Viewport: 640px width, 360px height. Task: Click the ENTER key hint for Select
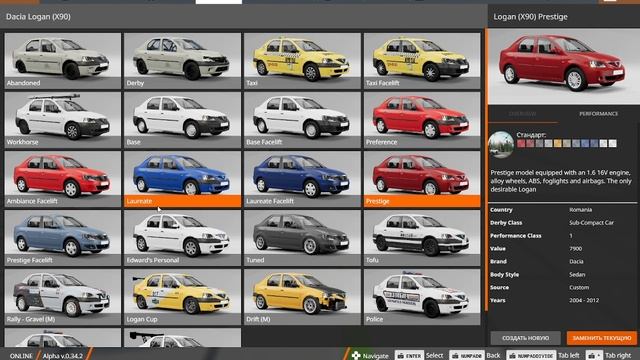pyautogui.click(x=409, y=356)
